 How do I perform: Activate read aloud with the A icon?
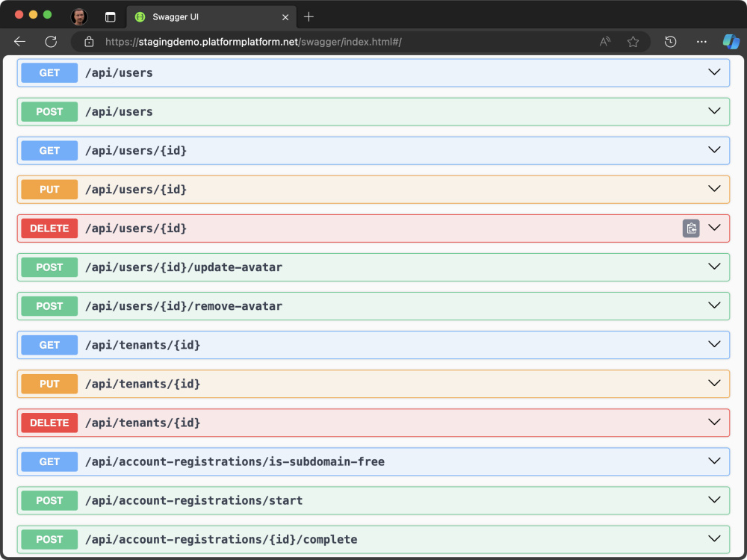tap(604, 42)
